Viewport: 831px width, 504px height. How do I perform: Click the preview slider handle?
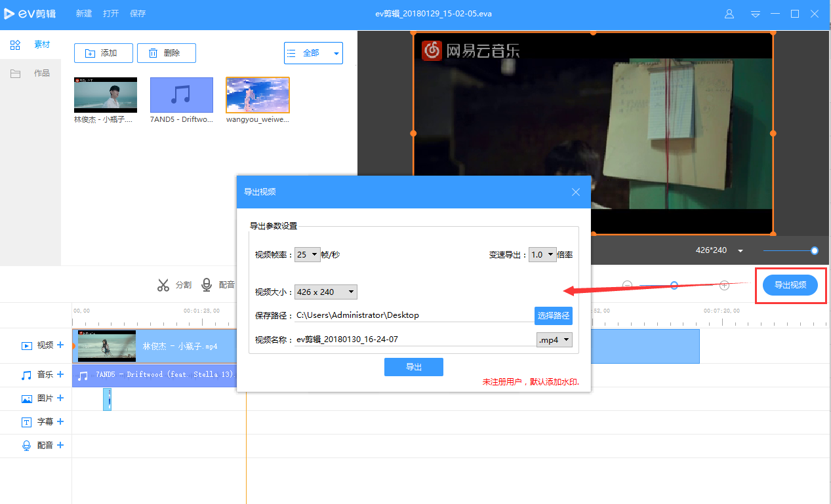tap(815, 250)
